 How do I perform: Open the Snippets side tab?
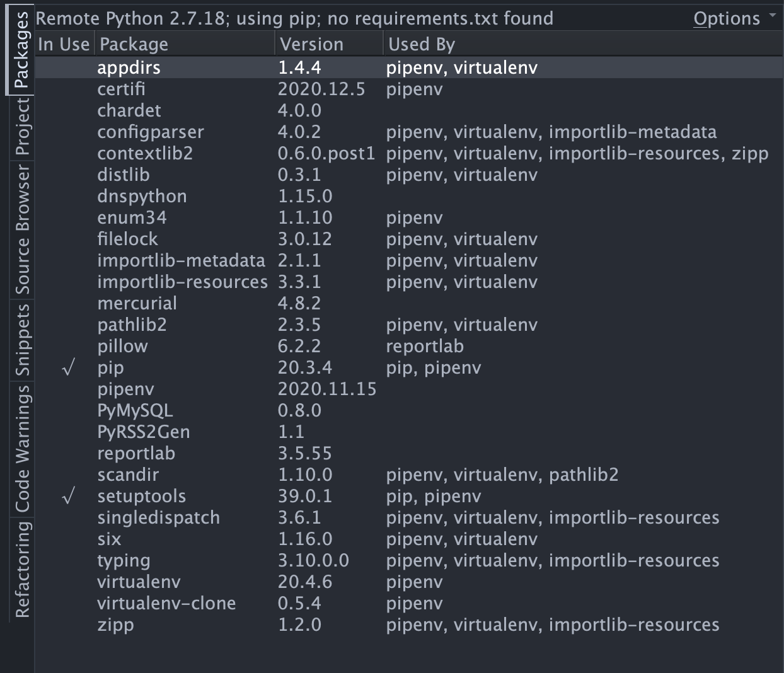(22, 340)
